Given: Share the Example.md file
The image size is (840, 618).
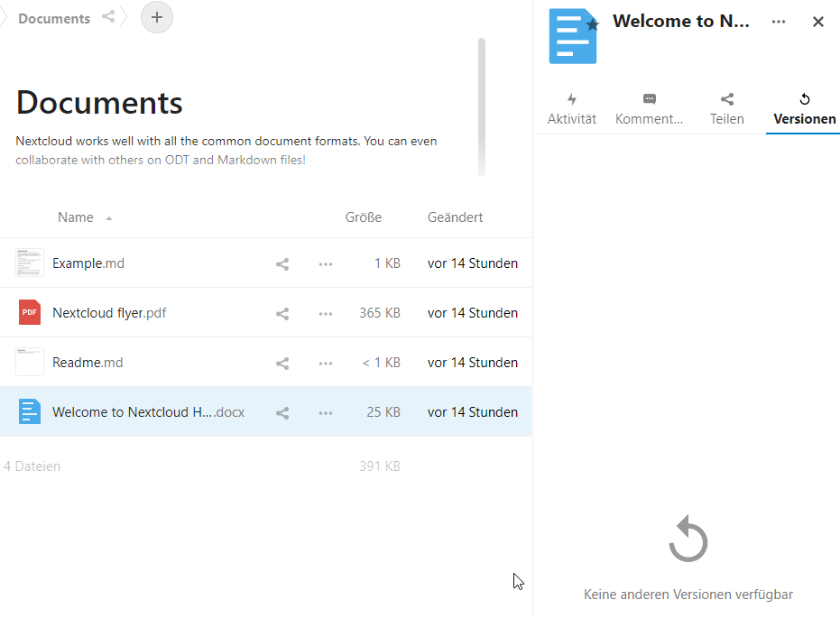Looking at the screenshot, I should [x=282, y=263].
